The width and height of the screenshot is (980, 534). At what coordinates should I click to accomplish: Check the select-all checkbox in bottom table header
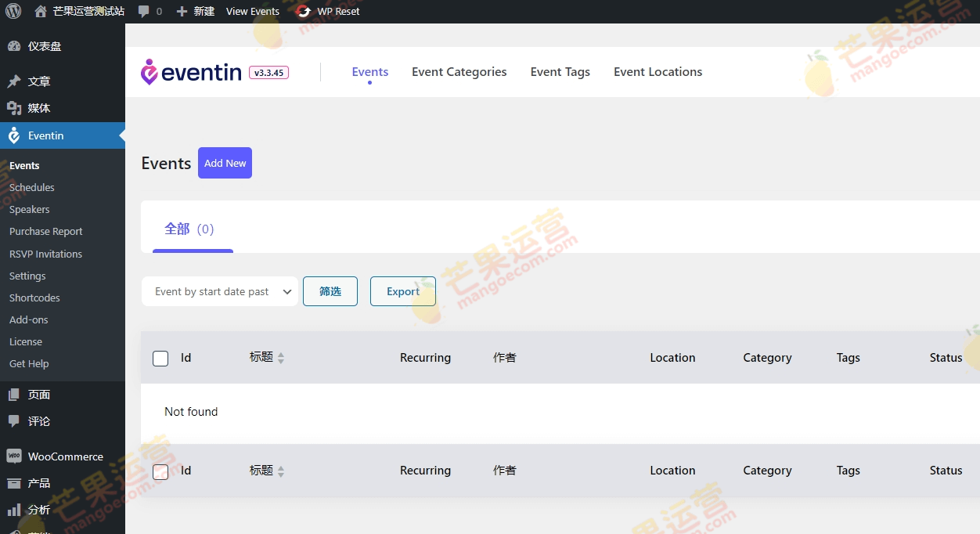point(160,471)
